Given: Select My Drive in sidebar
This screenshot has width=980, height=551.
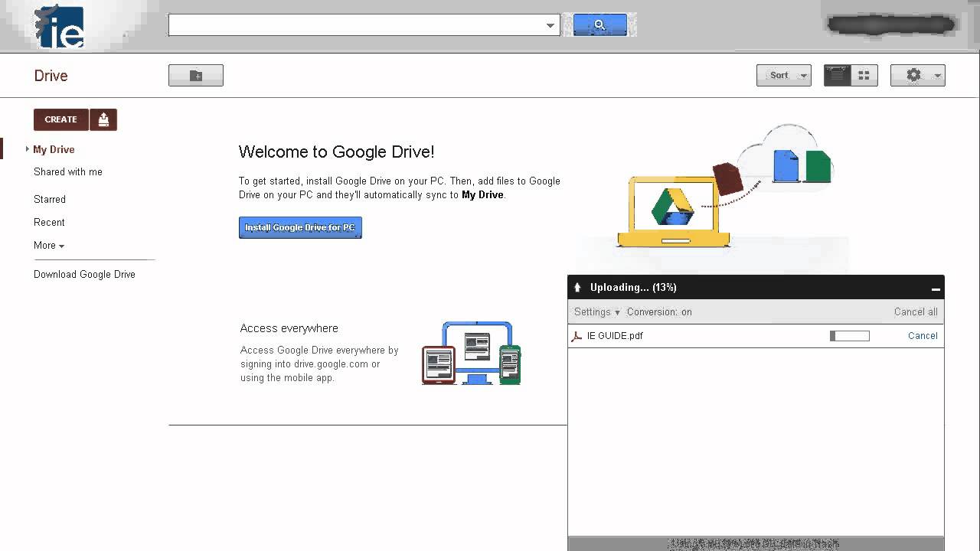Looking at the screenshot, I should pyautogui.click(x=54, y=149).
